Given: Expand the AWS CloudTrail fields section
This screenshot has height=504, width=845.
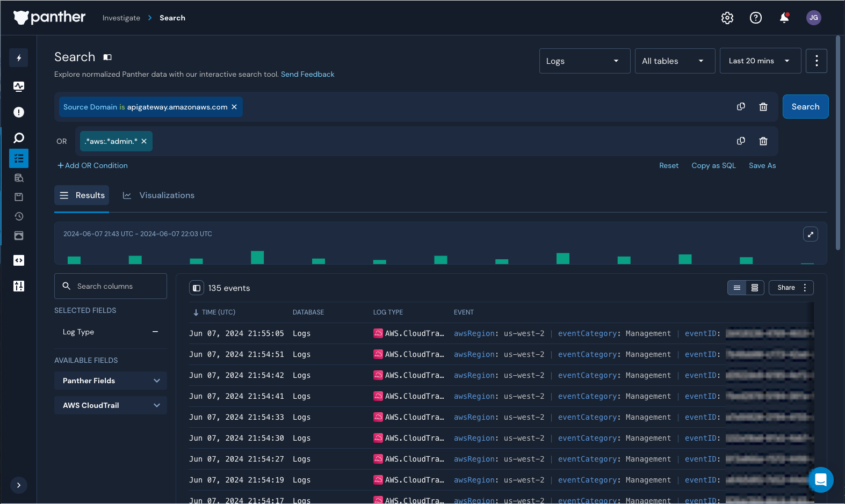Looking at the screenshot, I should [111, 405].
